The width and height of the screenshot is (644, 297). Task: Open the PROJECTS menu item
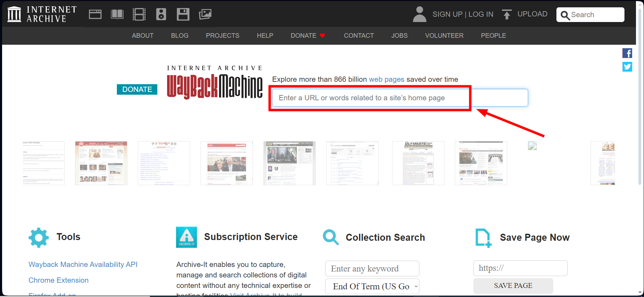(223, 36)
